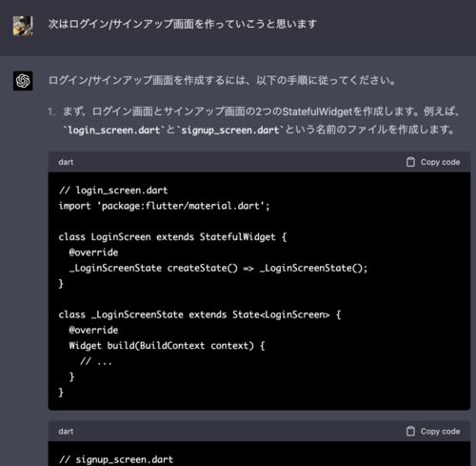The width and height of the screenshot is (476, 466).
Task: Click the dart label above the signup_screen code
Action: [x=66, y=431]
